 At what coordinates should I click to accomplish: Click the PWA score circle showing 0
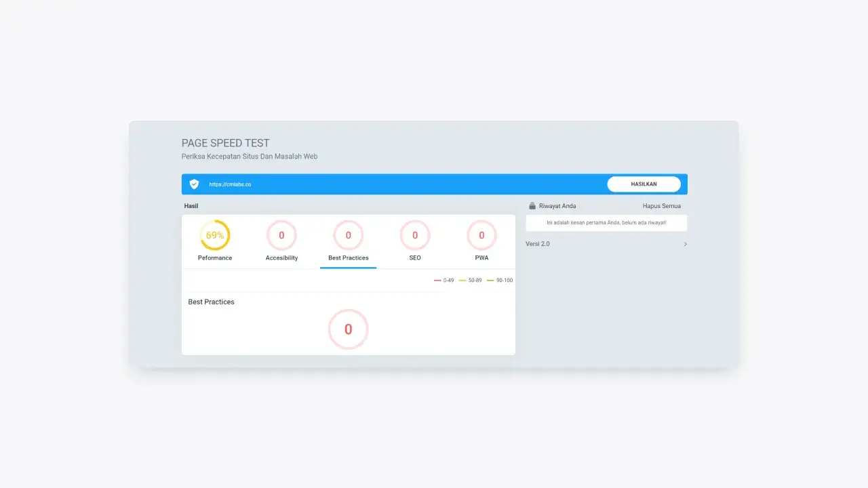tap(481, 236)
